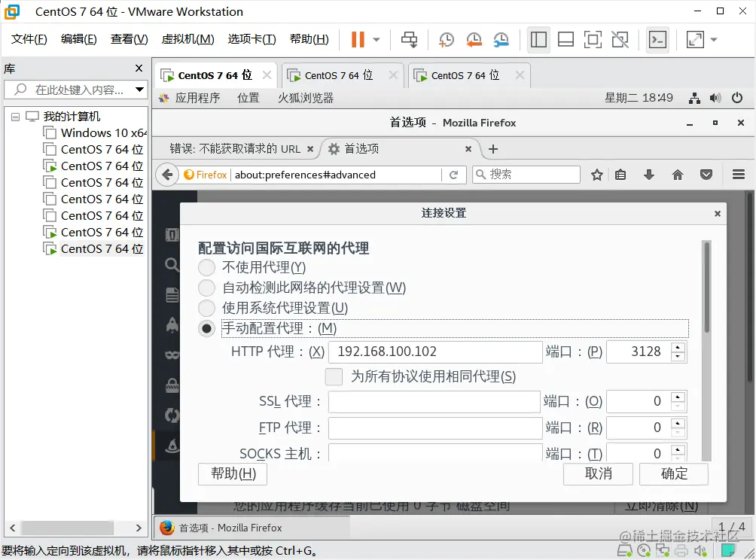Toggle the thumbnail bar view
The height and width of the screenshot is (560, 756).
pyautogui.click(x=565, y=40)
